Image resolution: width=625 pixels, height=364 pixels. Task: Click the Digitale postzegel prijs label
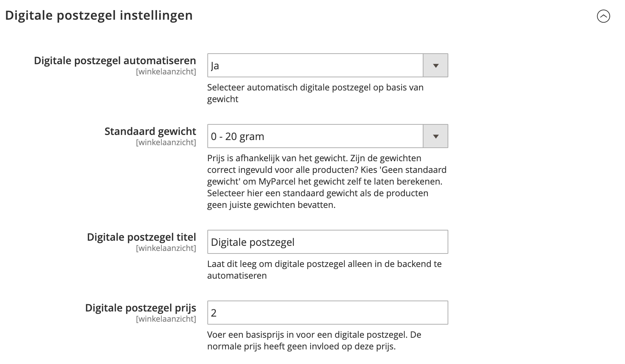pos(140,307)
